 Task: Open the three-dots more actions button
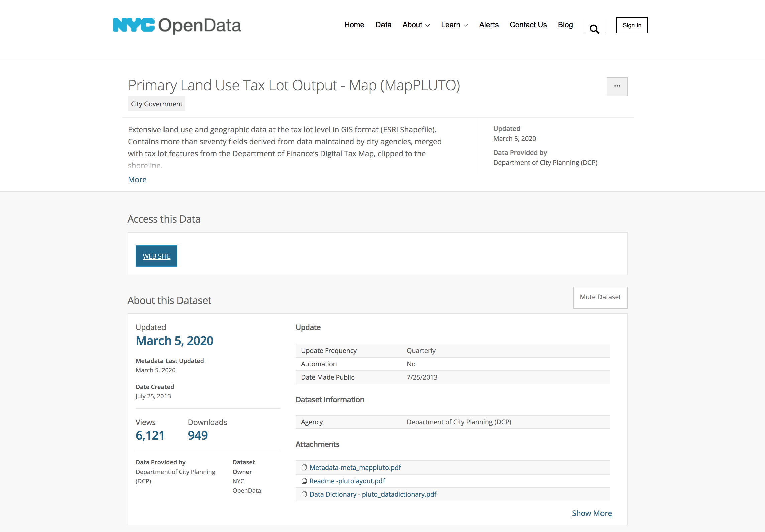pyautogui.click(x=617, y=87)
